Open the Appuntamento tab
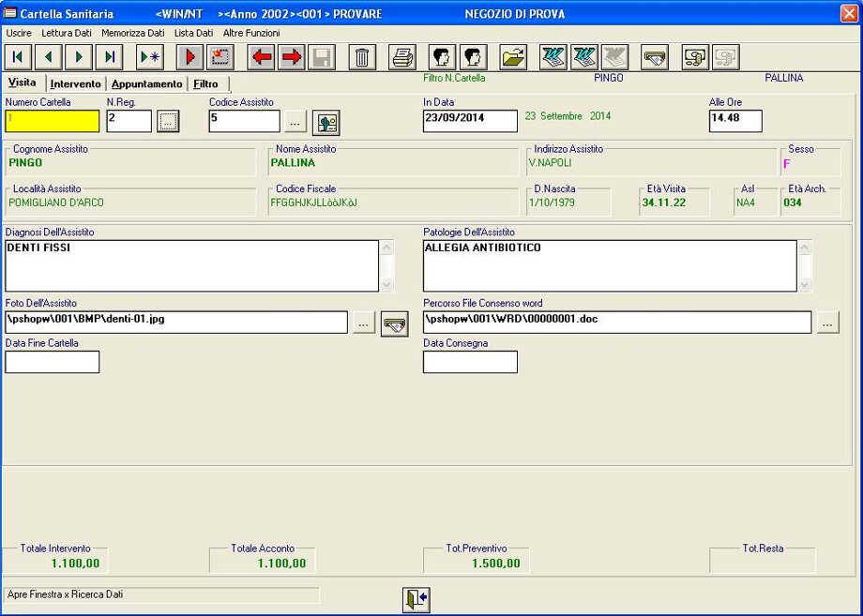The height and width of the screenshot is (616, 863). (x=146, y=84)
